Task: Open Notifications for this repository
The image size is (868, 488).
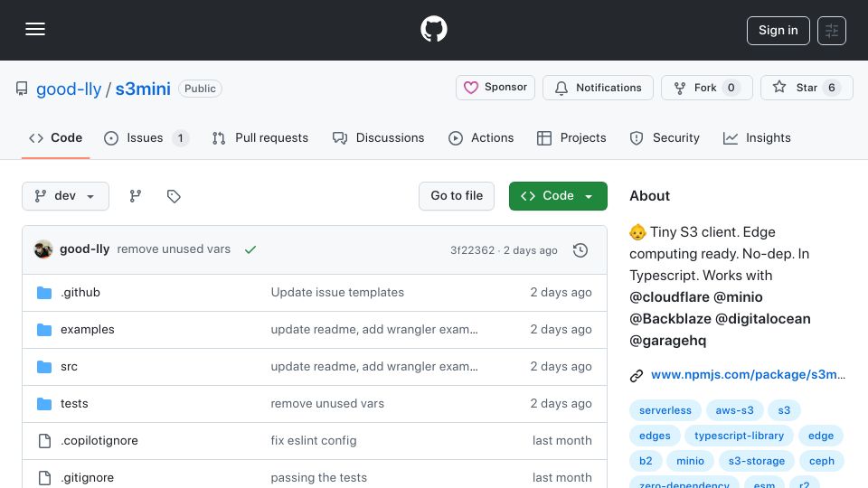Action: (598, 88)
